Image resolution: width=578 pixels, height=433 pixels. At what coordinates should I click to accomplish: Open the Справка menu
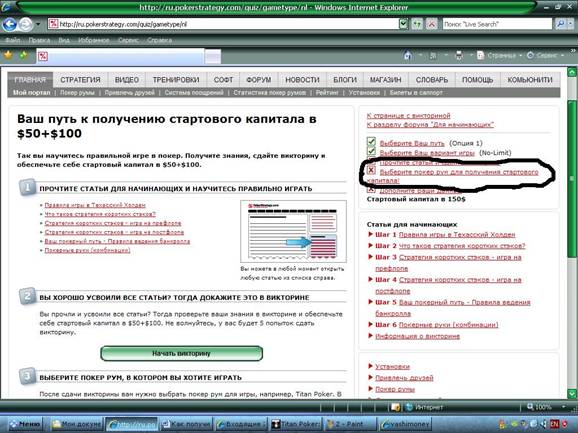click(x=159, y=40)
